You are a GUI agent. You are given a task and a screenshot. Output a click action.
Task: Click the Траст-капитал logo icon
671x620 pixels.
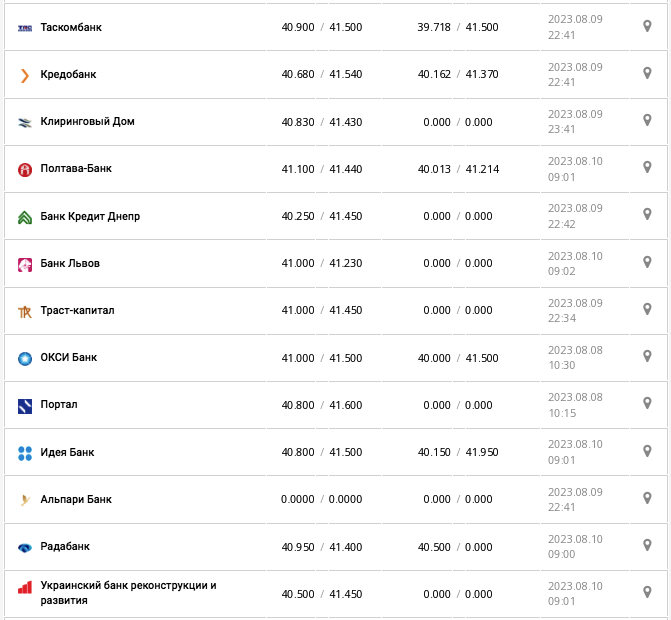pyautogui.click(x=25, y=311)
